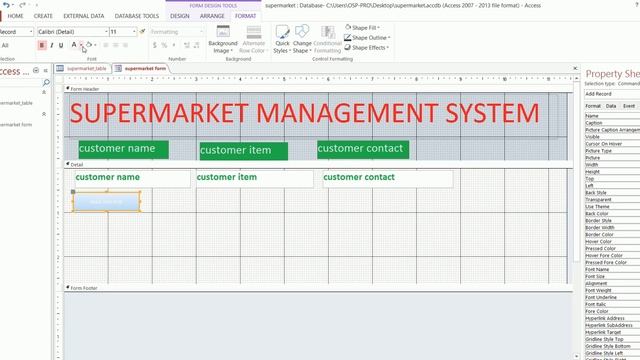Click the Background Color paint bucket
Screen dimensions: 640x360
[x=89, y=45]
